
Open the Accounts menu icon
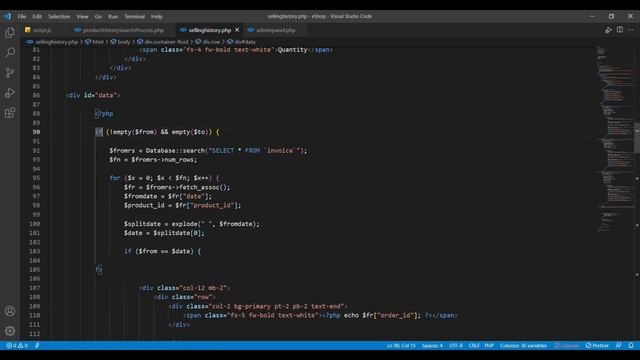[10, 311]
